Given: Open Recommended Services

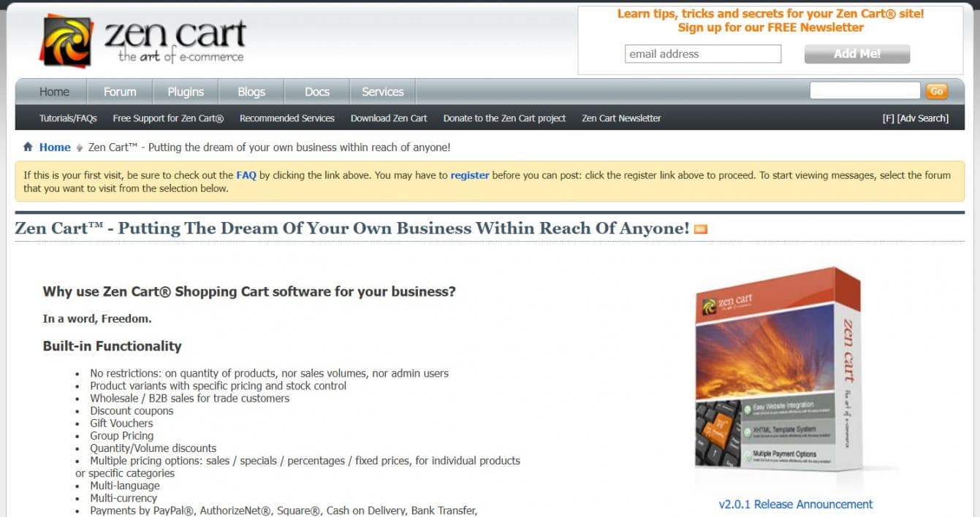Looking at the screenshot, I should [287, 118].
